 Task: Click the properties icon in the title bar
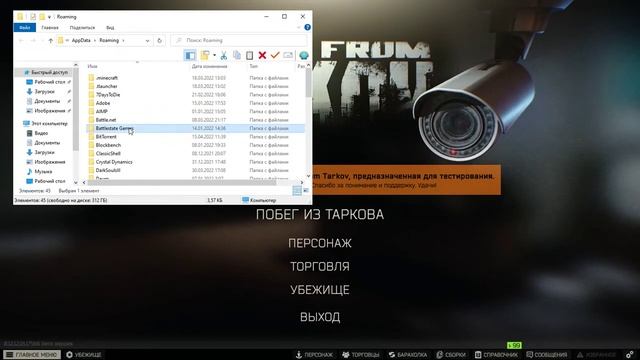[x=33, y=17]
